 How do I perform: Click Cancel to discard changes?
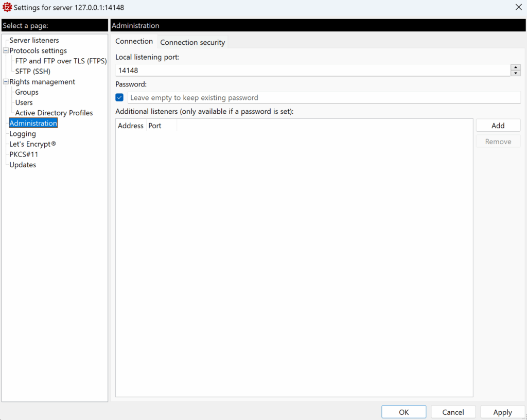click(453, 412)
